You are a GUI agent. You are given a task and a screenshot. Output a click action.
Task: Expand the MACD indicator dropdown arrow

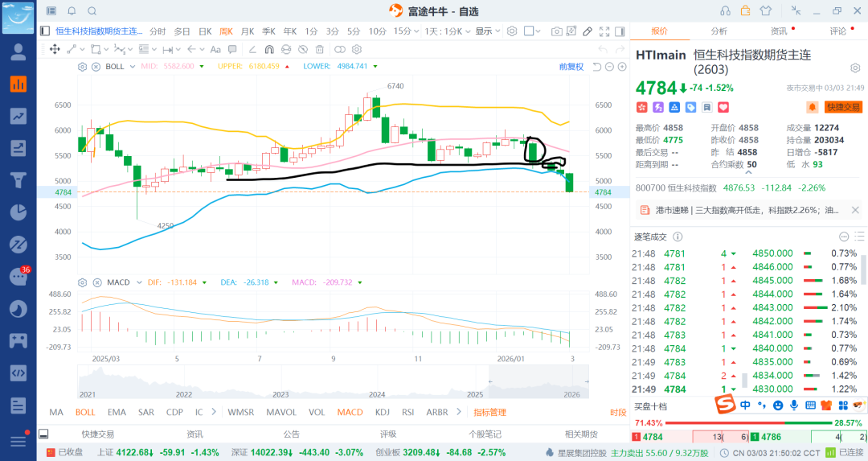coord(139,282)
